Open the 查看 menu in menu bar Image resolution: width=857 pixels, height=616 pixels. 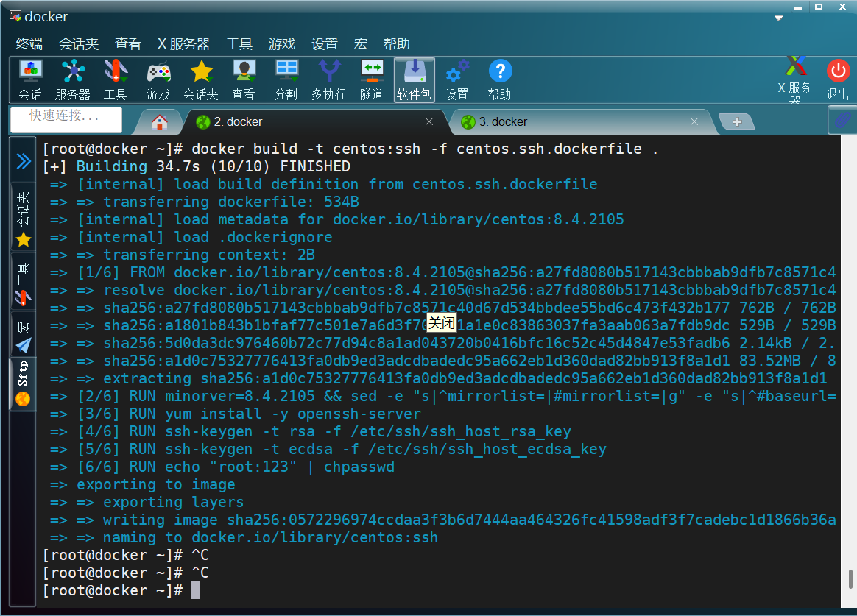tap(128, 43)
